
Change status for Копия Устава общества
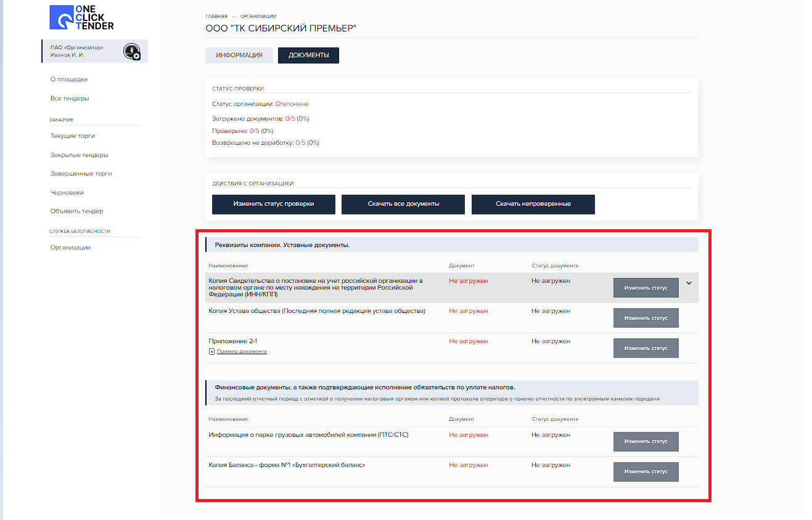[646, 318]
